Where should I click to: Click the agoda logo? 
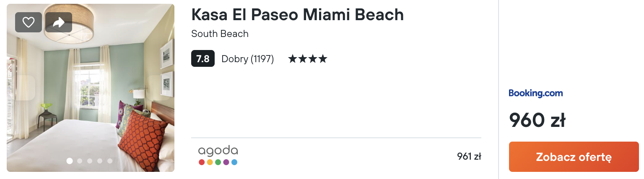pyautogui.click(x=218, y=155)
